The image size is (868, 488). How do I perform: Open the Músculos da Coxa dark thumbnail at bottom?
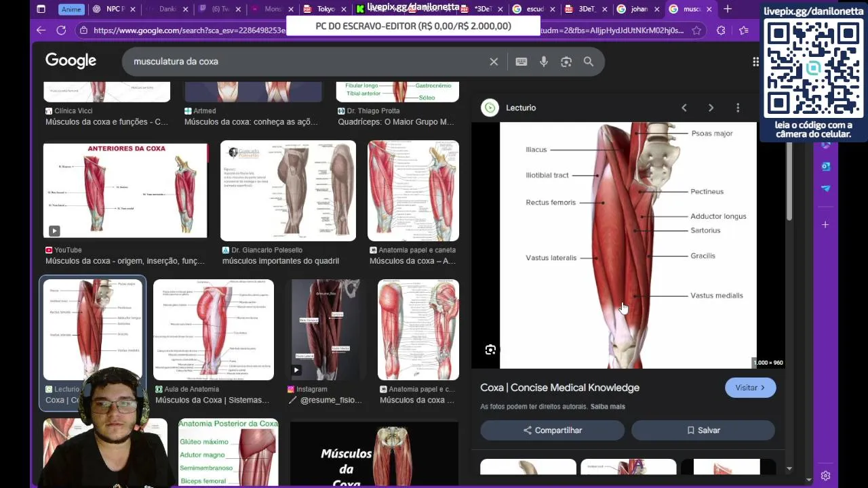[x=374, y=454]
